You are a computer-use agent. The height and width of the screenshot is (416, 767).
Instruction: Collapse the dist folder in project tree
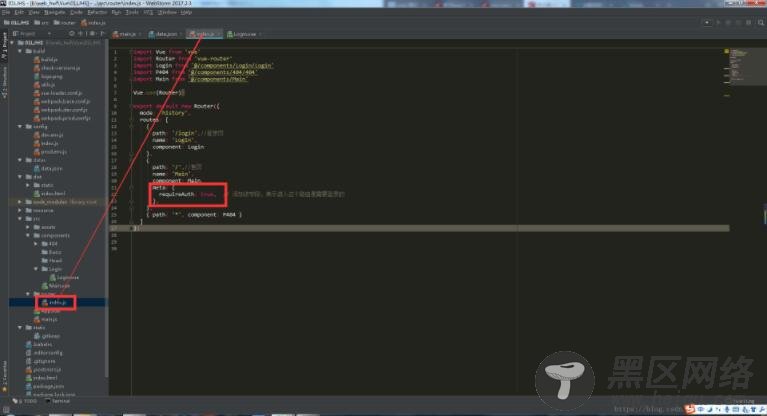click(x=20, y=177)
